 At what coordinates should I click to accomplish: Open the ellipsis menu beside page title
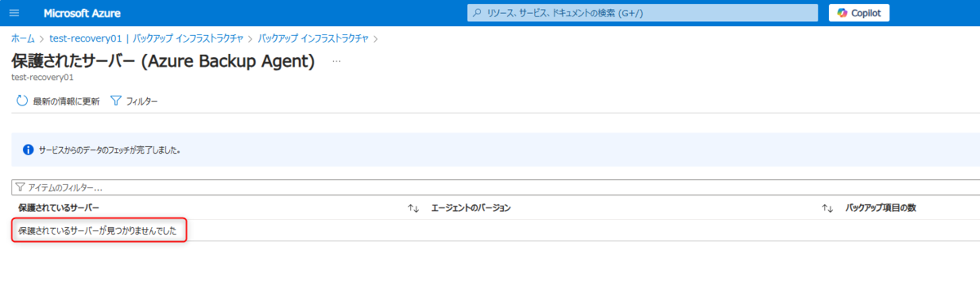pos(336,61)
